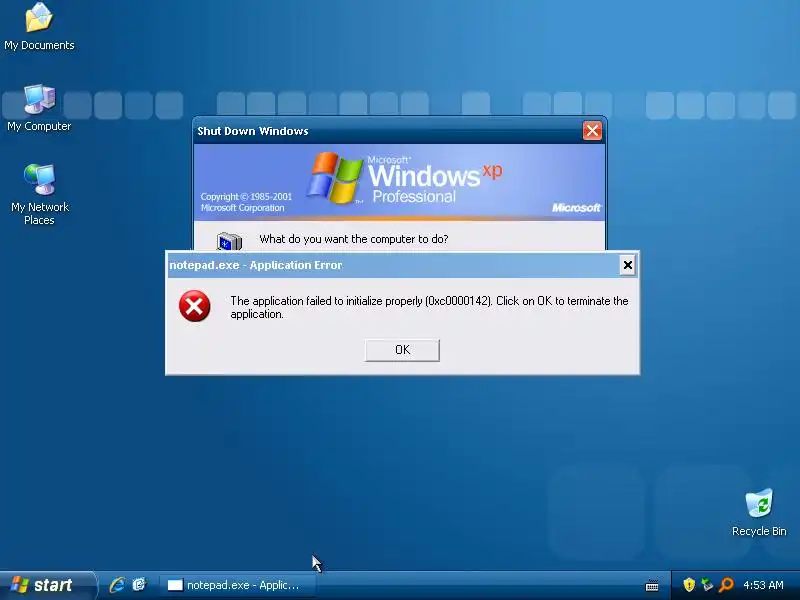Click OK to terminate the application
The height and width of the screenshot is (600, 800).
point(402,350)
